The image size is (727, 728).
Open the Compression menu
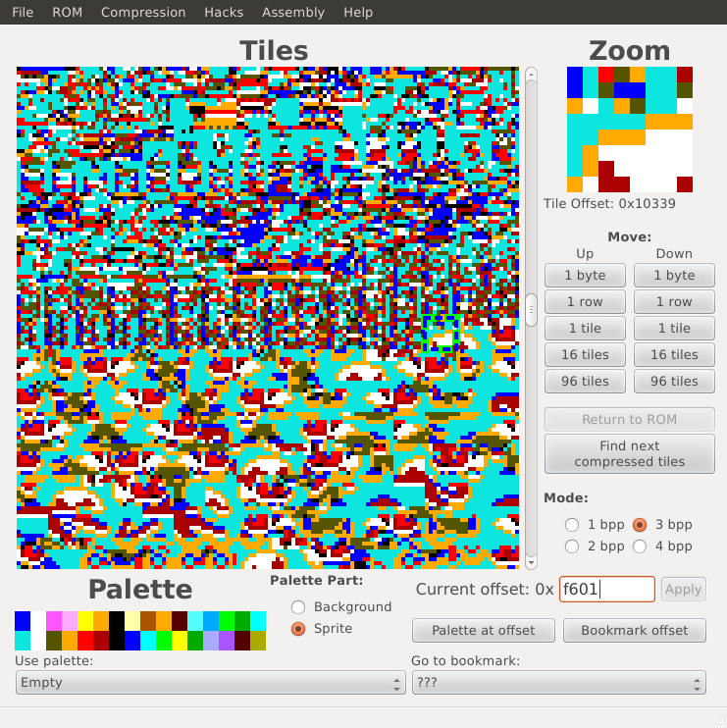point(143,12)
